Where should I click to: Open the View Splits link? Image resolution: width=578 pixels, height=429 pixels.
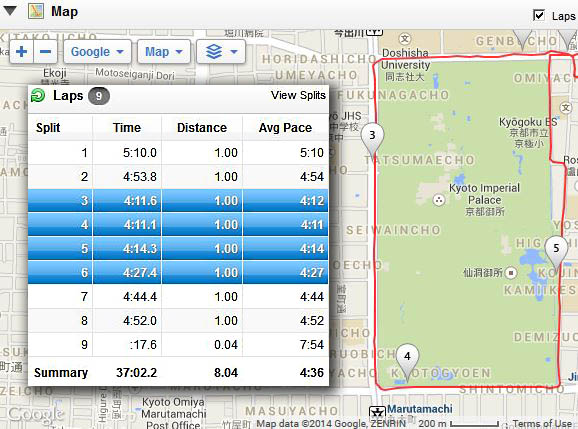click(298, 95)
